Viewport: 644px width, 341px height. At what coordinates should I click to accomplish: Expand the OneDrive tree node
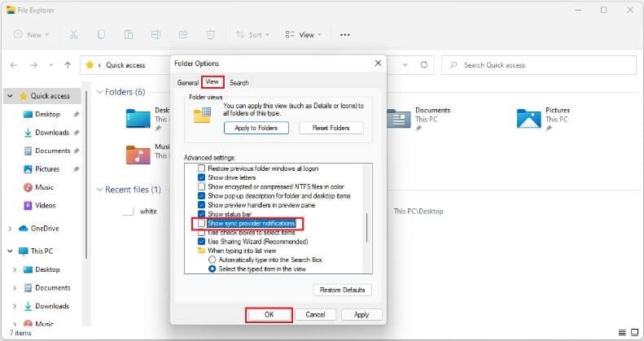pyautogui.click(x=9, y=229)
